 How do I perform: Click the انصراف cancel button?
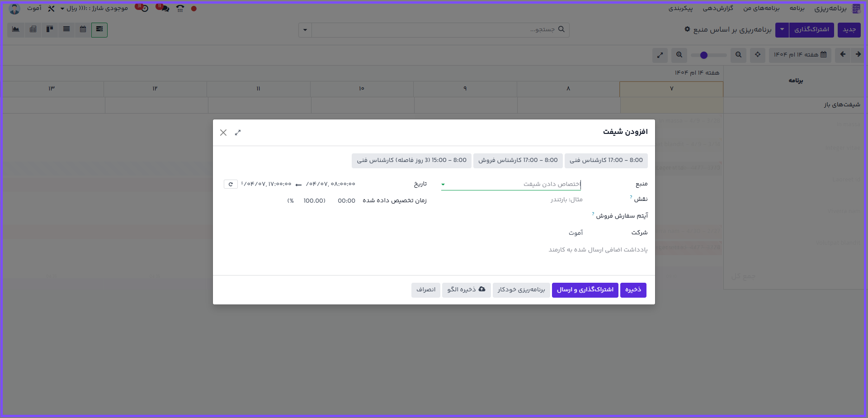pos(426,290)
